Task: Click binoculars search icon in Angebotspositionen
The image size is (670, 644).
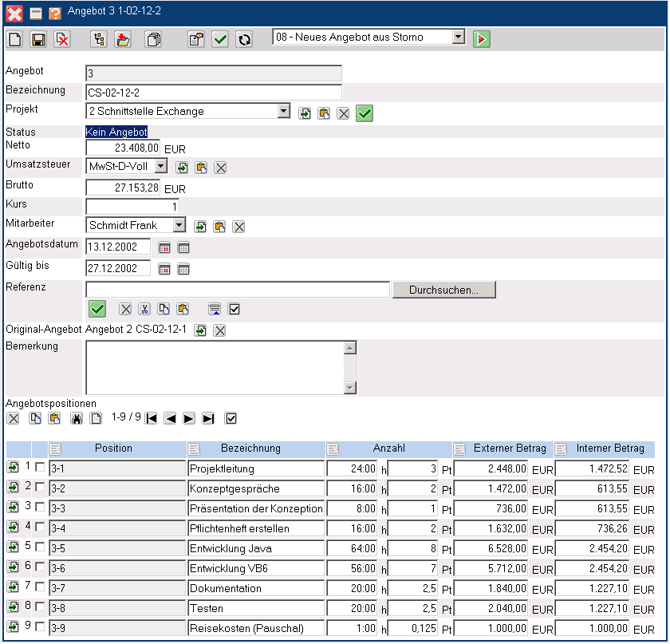Action: coord(76,418)
